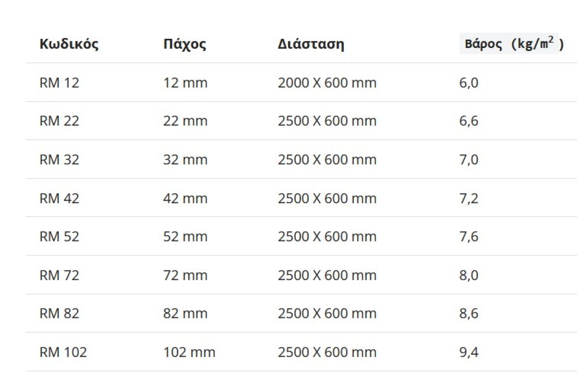Select the RM 72 code cell
The image size is (577, 392).
[x=59, y=275]
